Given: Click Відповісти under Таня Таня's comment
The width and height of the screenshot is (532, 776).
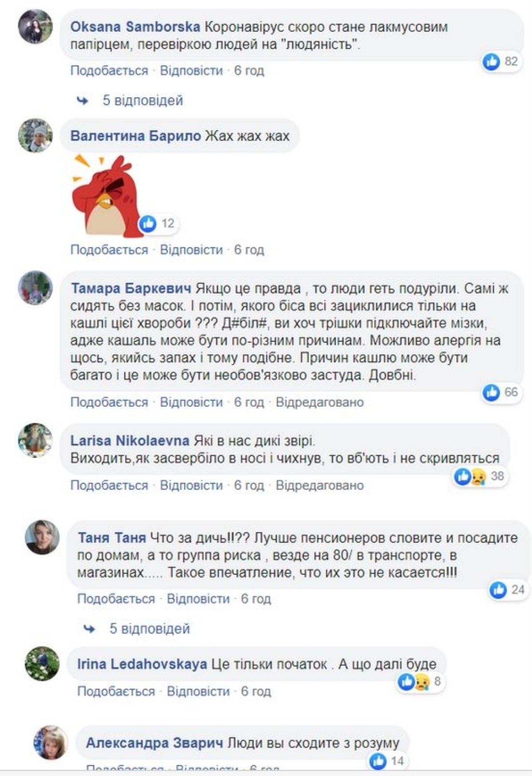Looking at the screenshot, I should 198,599.
